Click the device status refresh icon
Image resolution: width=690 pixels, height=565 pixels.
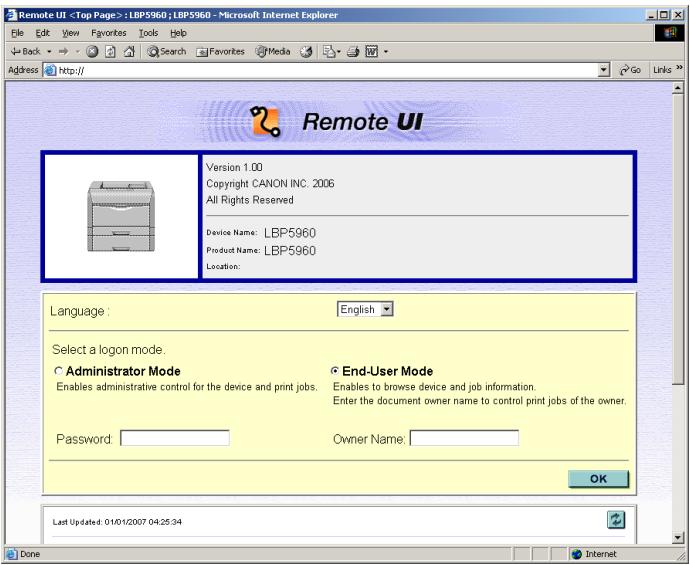(x=616, y=520)
